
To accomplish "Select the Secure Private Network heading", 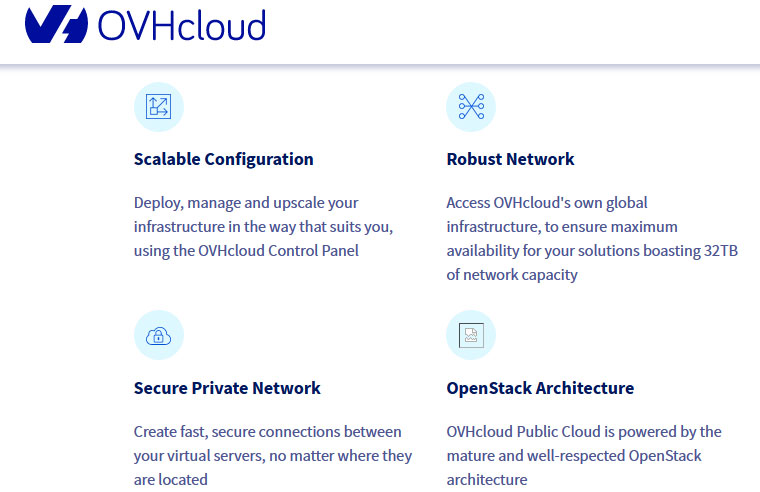I will point(227,388).
